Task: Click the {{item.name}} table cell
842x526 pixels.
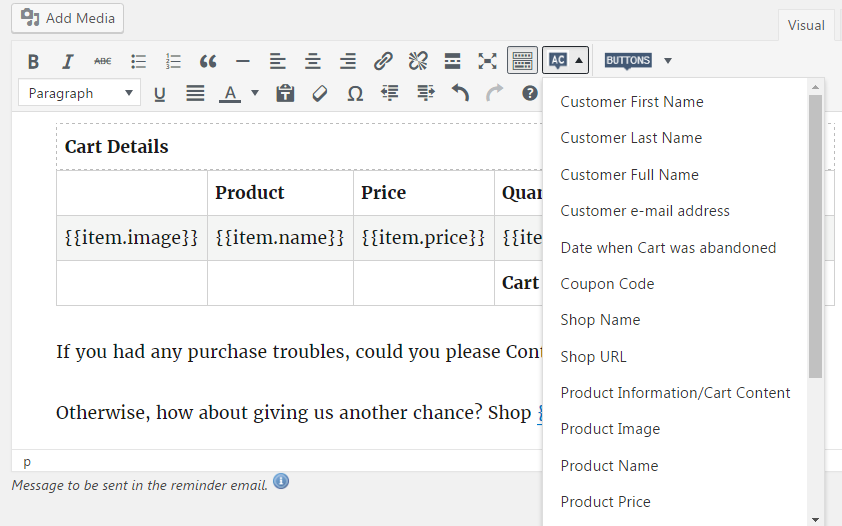Action: tap(280, 238)
